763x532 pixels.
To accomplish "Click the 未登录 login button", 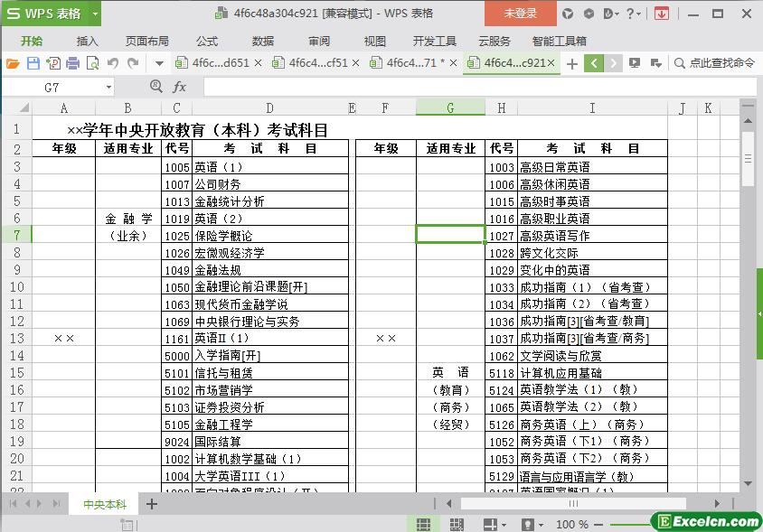I will 520,14.
